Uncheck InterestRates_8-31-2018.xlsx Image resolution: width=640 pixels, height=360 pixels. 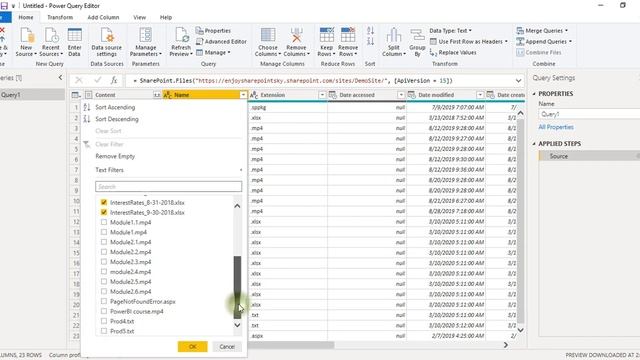tap(104, 202)
